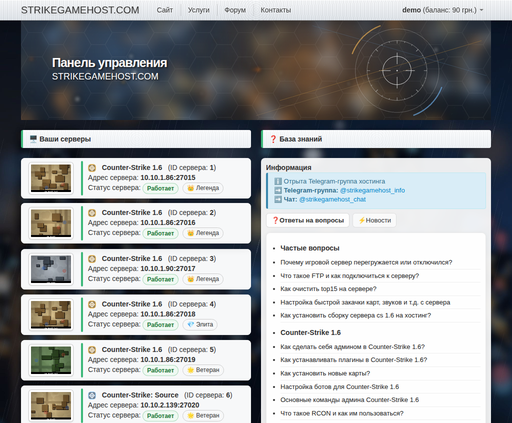This screenshot has width=512, height=423.
Task: Open the article on clearing top15
Action: [x=328, y=289]
